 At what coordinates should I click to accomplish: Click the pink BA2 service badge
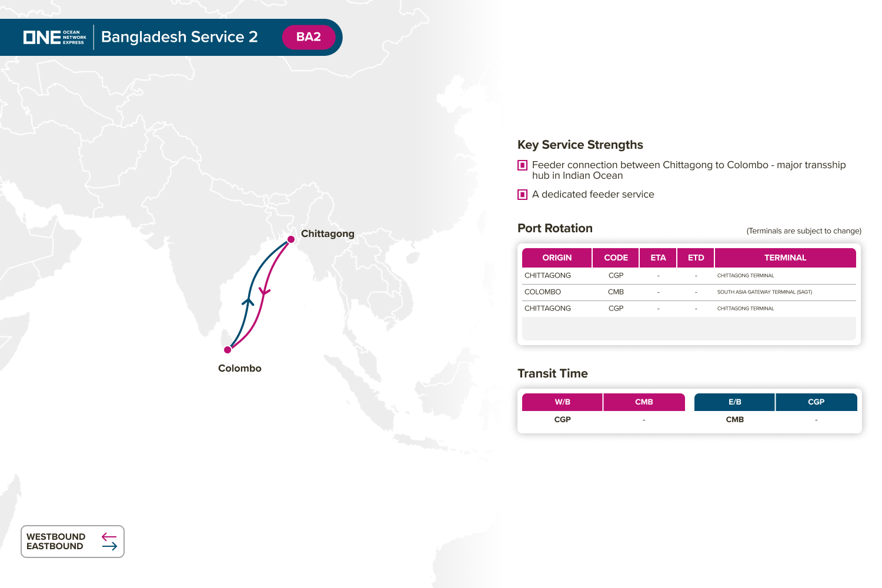click(308, 37)
